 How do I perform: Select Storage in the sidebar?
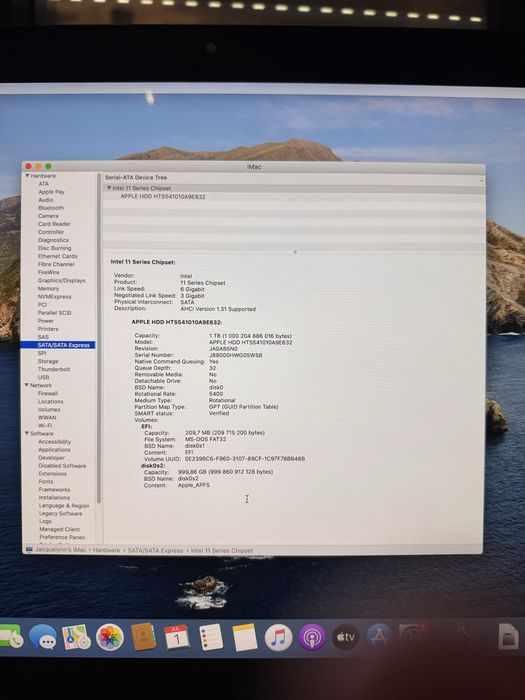(x=48, y=361)
